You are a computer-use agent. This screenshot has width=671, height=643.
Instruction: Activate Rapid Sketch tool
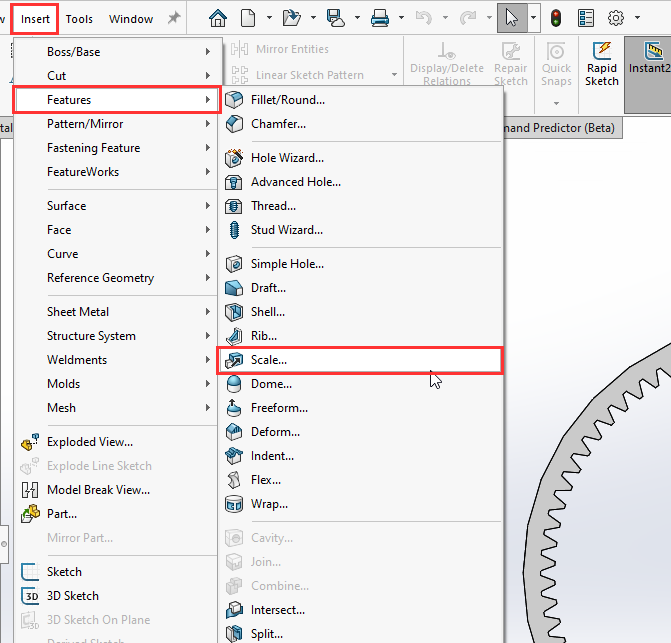pos(602,64)
